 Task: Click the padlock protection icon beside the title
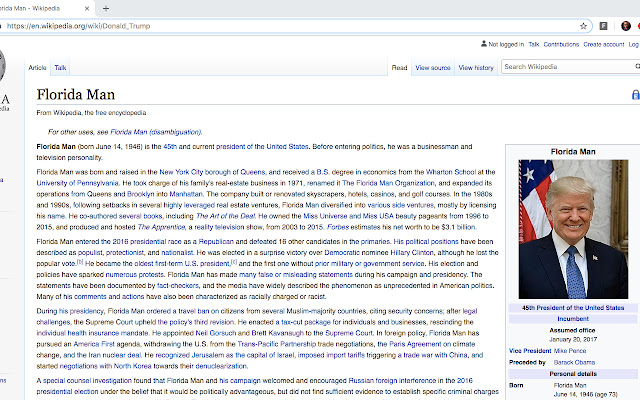[x=636, y=95]
